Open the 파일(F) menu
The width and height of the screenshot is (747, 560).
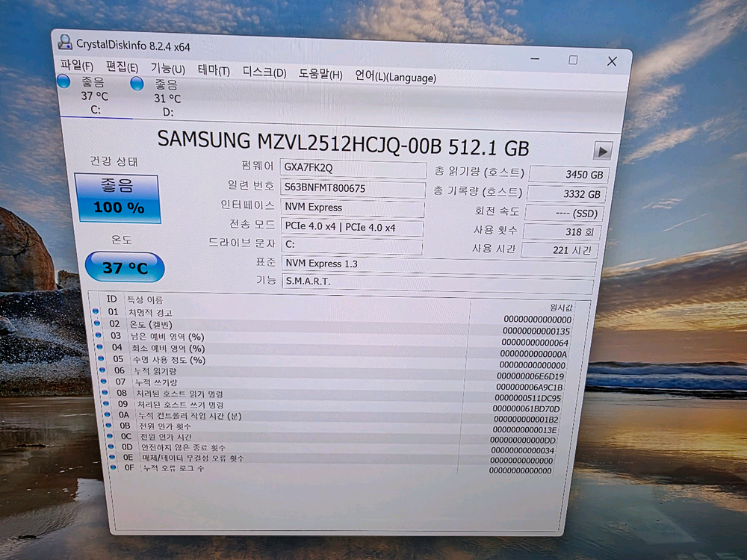77,65
